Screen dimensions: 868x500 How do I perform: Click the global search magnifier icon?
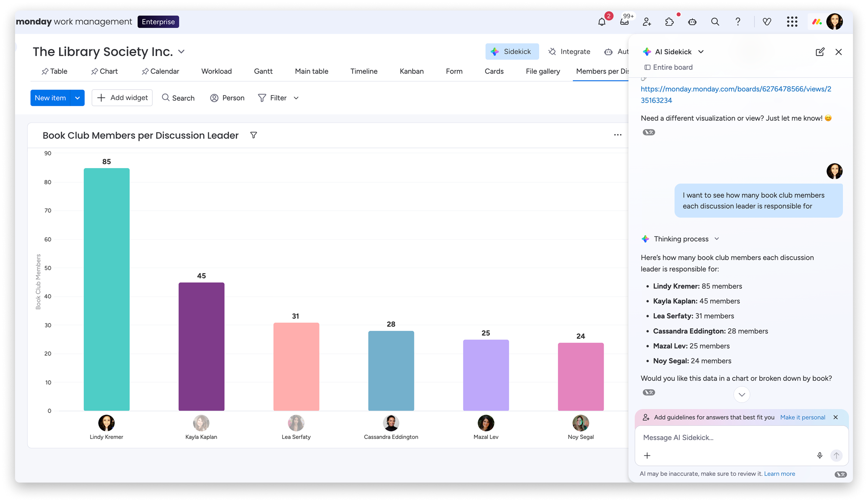(715, 22)
